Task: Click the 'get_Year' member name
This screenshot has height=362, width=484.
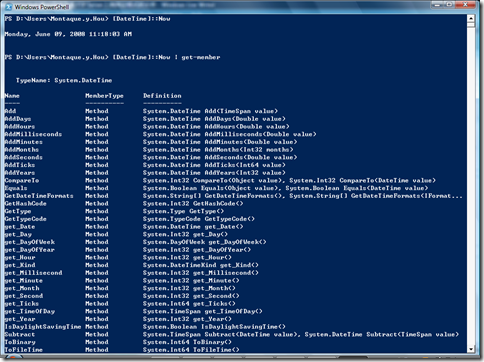Action: point(20,319)
